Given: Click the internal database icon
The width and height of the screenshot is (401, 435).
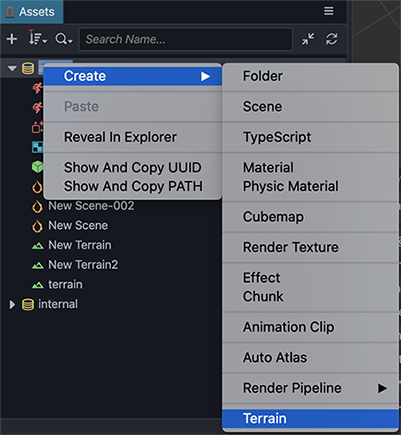Looking at the screenshot, I should (x=28, y=304).
